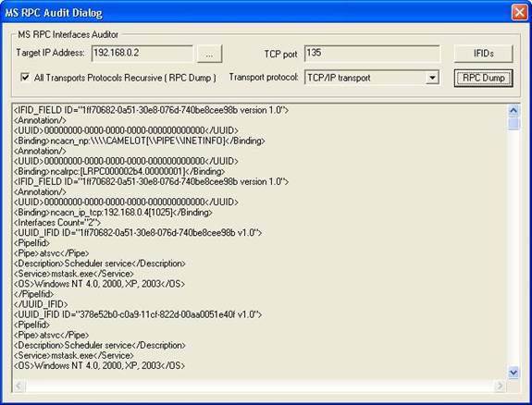Click the horizontal scrollbar right arrow
Viewport: 532px width, 405px height.
(x=500, y=386)
